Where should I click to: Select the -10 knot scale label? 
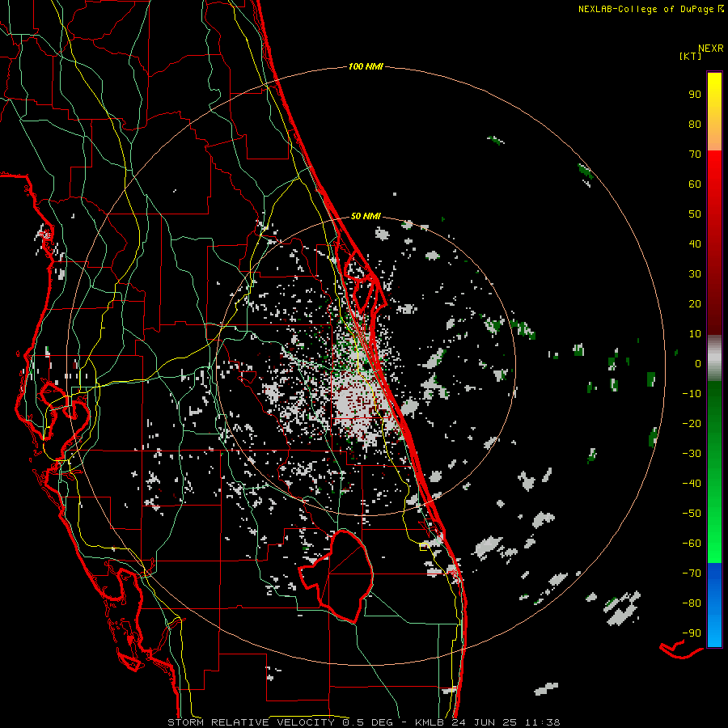click(692, 394)
